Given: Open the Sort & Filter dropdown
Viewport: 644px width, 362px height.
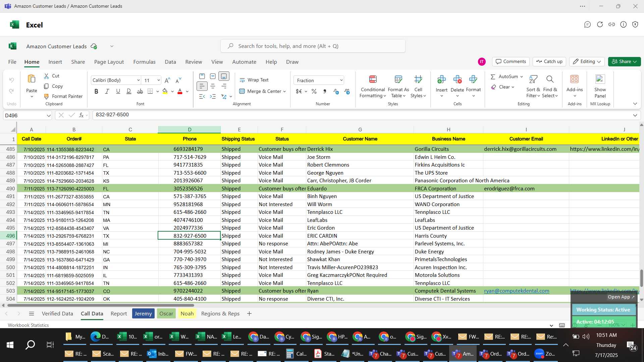Looking at the screenshot, I should (x=533, y=87).
